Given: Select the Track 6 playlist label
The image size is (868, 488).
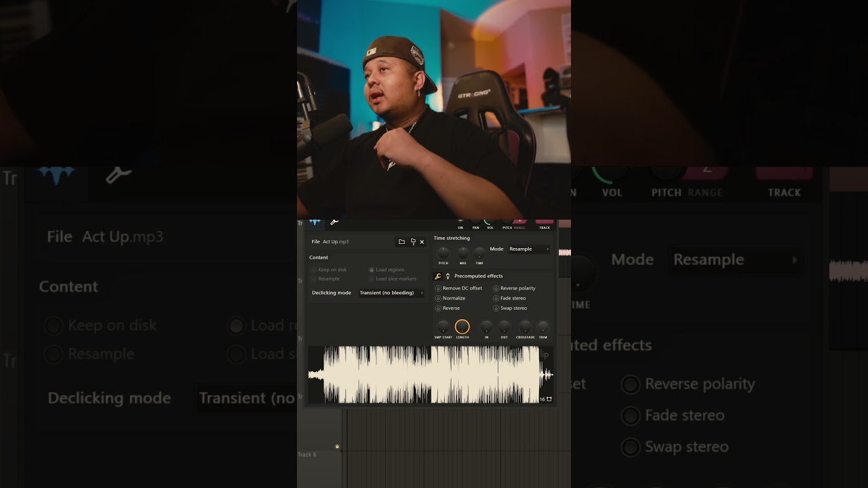Looking at the screenshot, I should tap(307, 455).
